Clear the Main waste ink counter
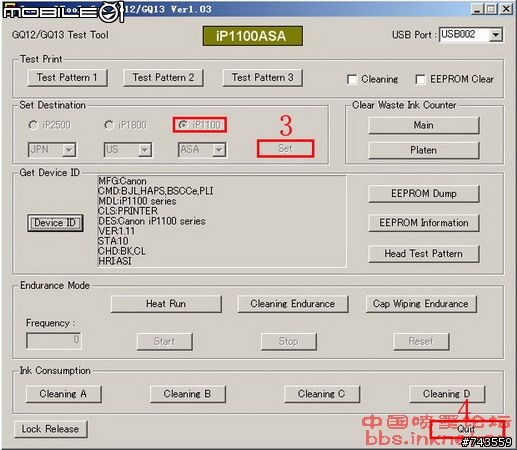Viewport: 517px width, 450px height. [x=424, y=125]
